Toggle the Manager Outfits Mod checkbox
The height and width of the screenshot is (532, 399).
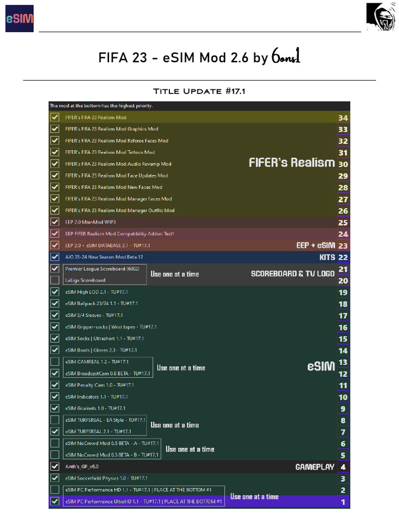[55, 210]
